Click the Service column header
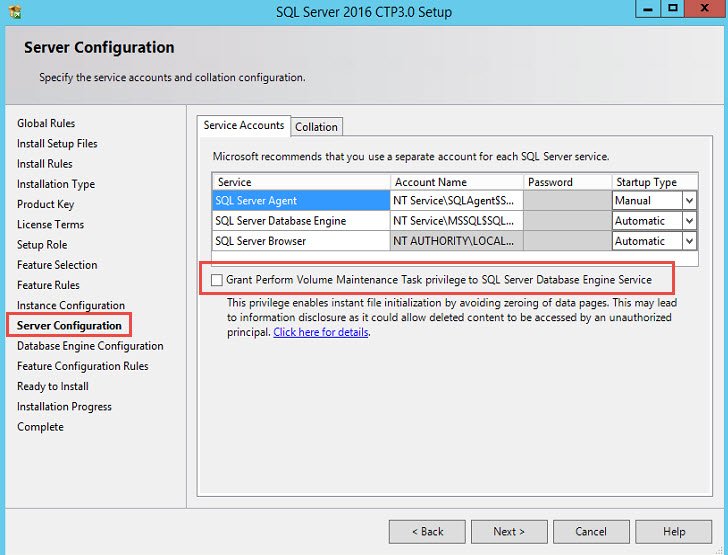 (301, 182)
